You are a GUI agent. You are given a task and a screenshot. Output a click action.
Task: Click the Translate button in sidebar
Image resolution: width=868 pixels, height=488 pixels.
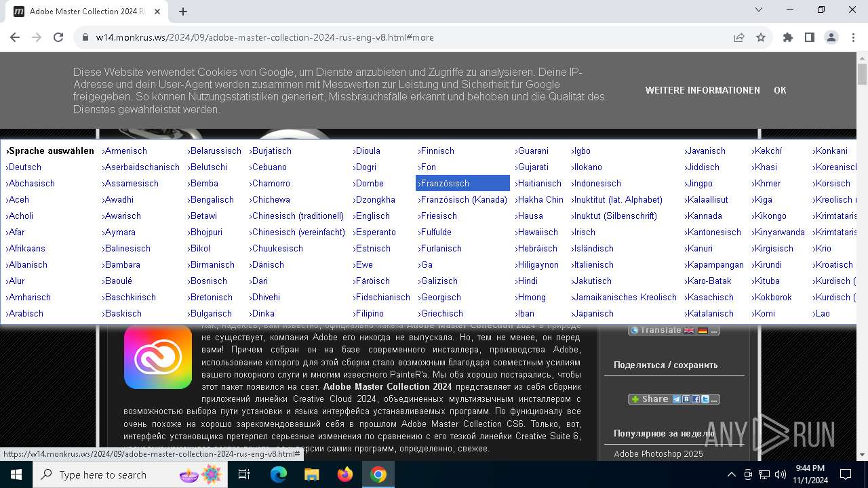[x=673, y=330]
